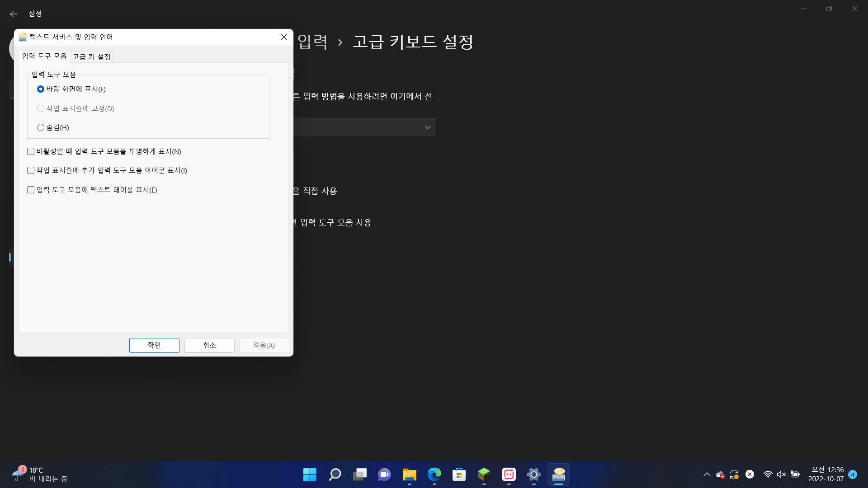Enable 비활성일 때 투명하게 표시 checkbox
The width and height of the screenshot is (868, 488).
(x=31, y=151)
